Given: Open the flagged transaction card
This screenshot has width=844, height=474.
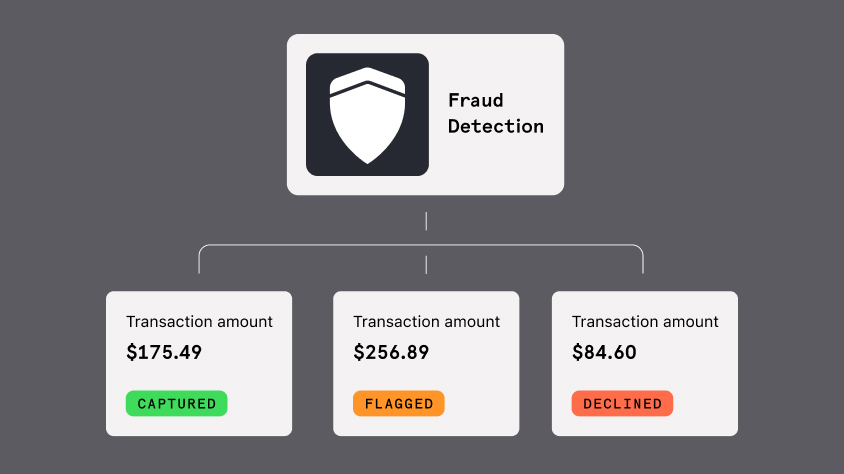Looking at the screenshot, I should click(426, 364).
